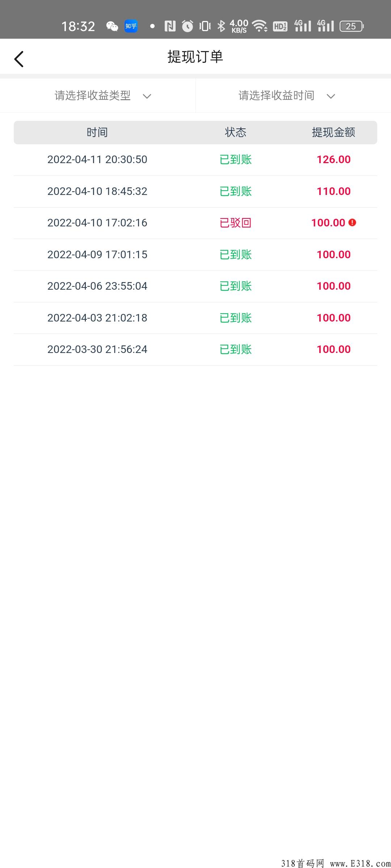Select the 提现金额 column header
The height and width of the screenshot is (868, 391).
pos(333,132)
